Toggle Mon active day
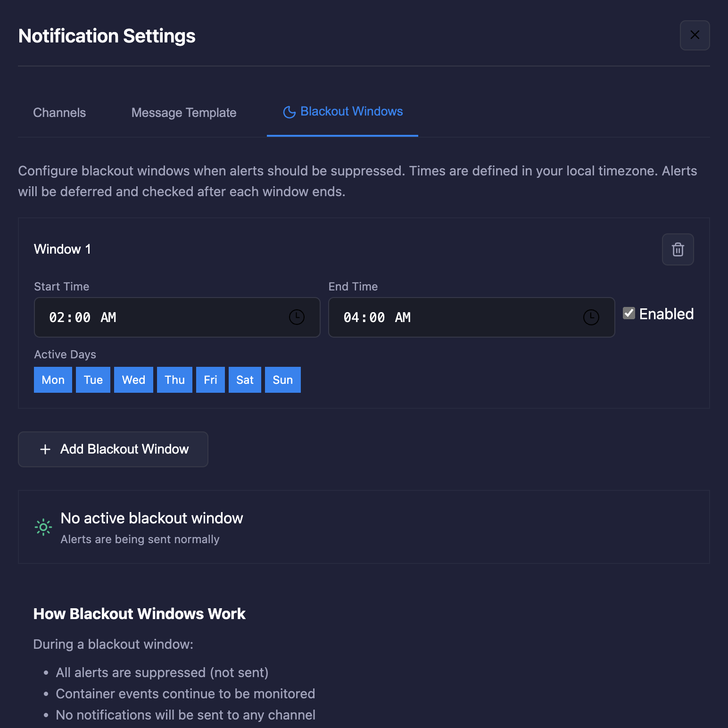The image size is (728, 728). [x=53, y=380]
